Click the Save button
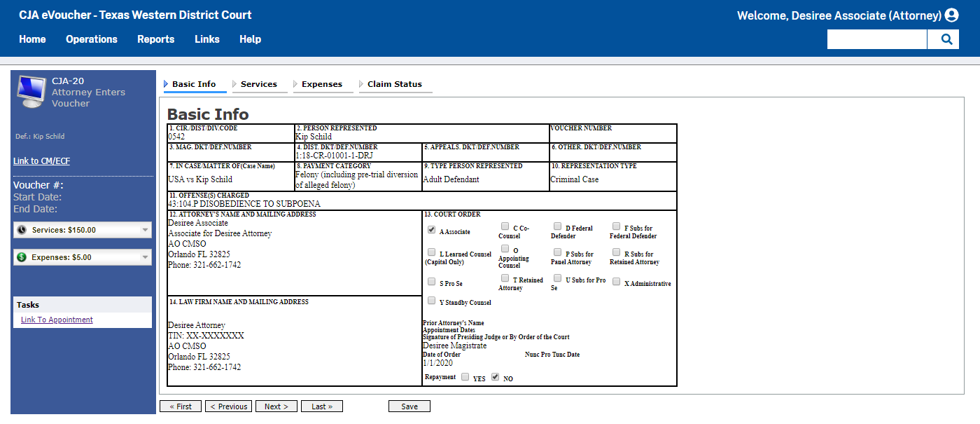Screen dimensions: 980x424 coord(409,406)
